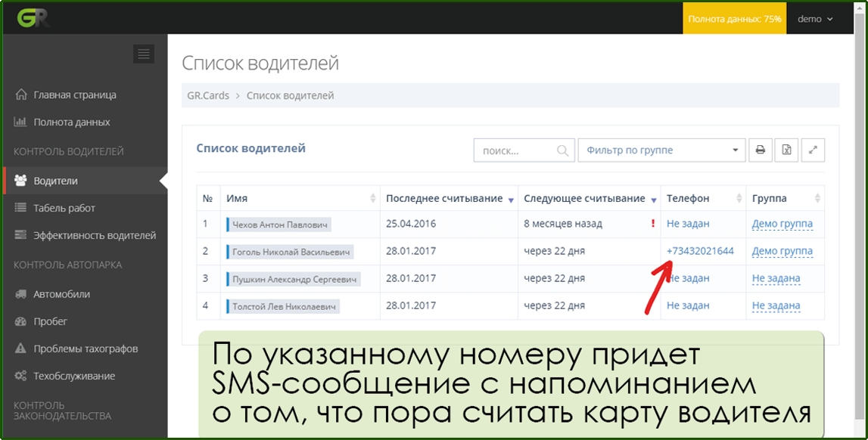Expand the panel to fullscreen
868x440 pixels.
[x=813, y=150]
